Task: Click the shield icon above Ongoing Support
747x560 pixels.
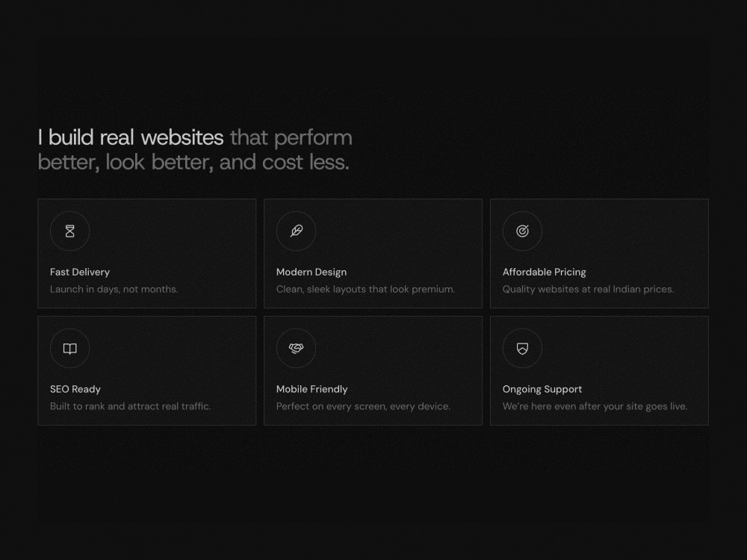Action: click(523, 349)
